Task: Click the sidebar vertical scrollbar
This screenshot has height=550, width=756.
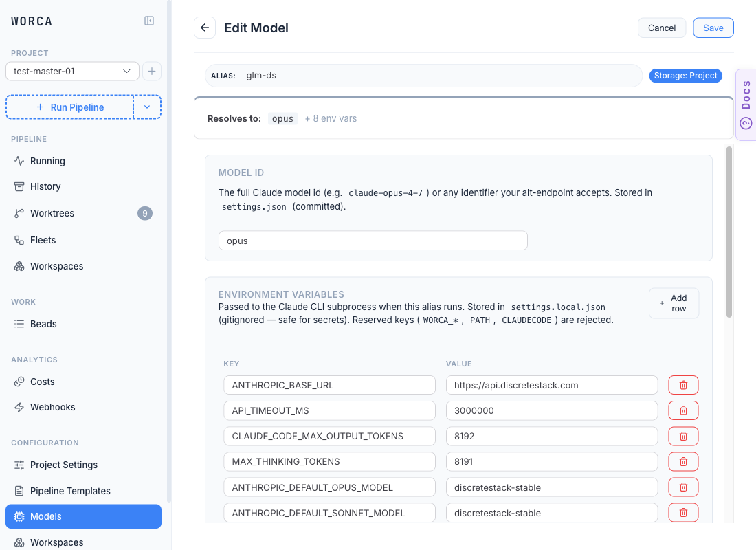Action: [x=169, y=251]
